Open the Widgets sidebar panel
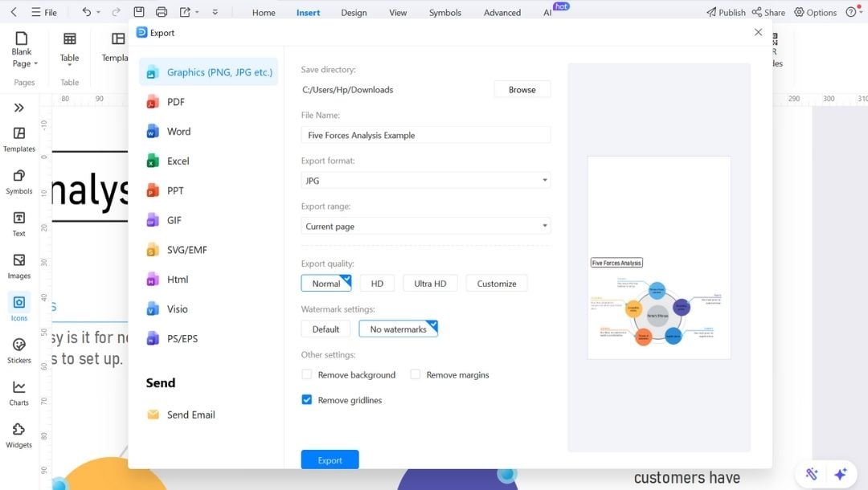The width and height of the screenshot is (868, 490). [x=18, y=436]
